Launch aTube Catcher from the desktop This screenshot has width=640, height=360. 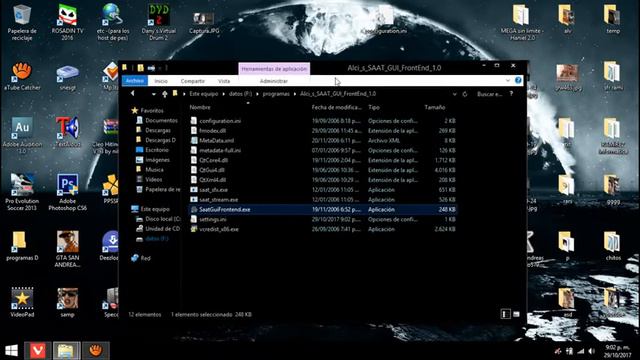(22, 76)
